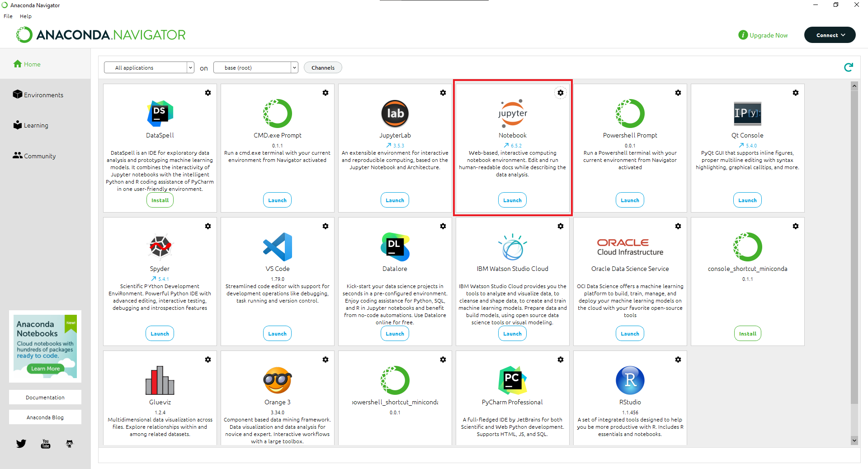Launch CMD.exe Prompt
This screenshot has height=469, width=868.
coord(278,200)
